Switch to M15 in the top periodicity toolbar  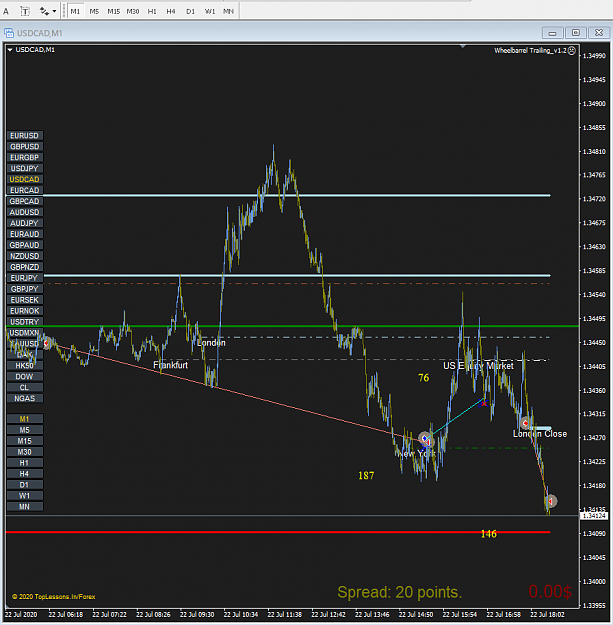(114, 11)
